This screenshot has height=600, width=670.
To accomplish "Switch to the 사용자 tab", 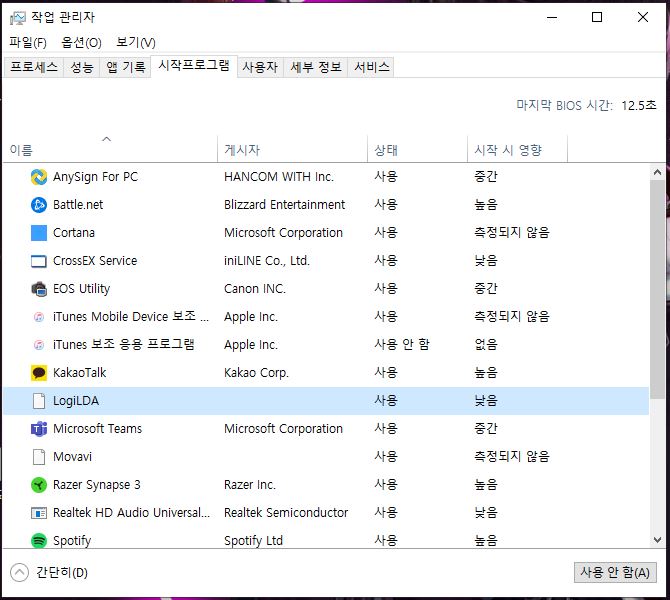I will [260, 67].
